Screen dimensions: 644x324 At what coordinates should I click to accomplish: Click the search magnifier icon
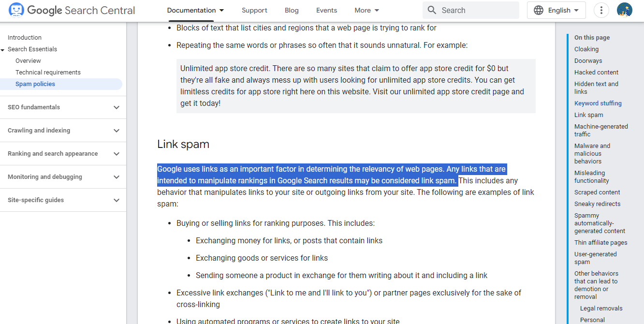coord(432,10)
